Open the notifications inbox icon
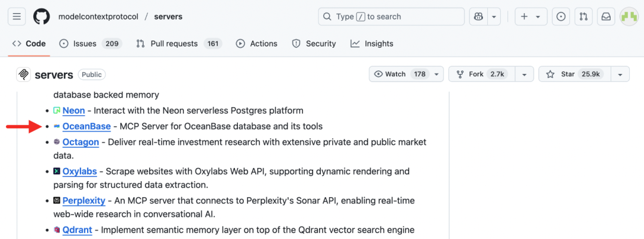Viewport: 644px width, 239px height. [606, 17]
